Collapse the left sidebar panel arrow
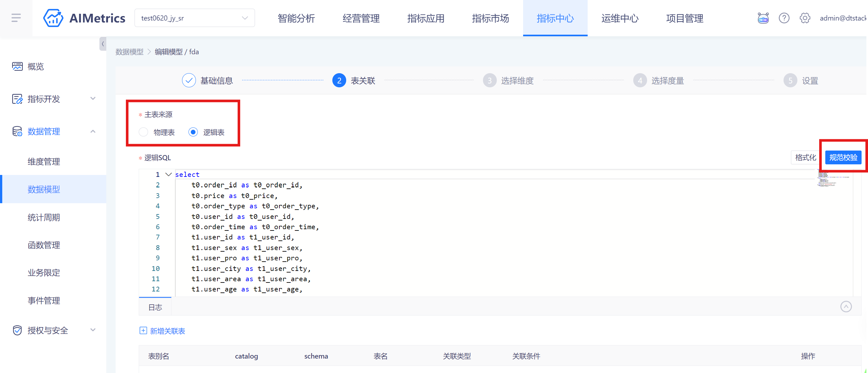 click(x=103, y=44)
